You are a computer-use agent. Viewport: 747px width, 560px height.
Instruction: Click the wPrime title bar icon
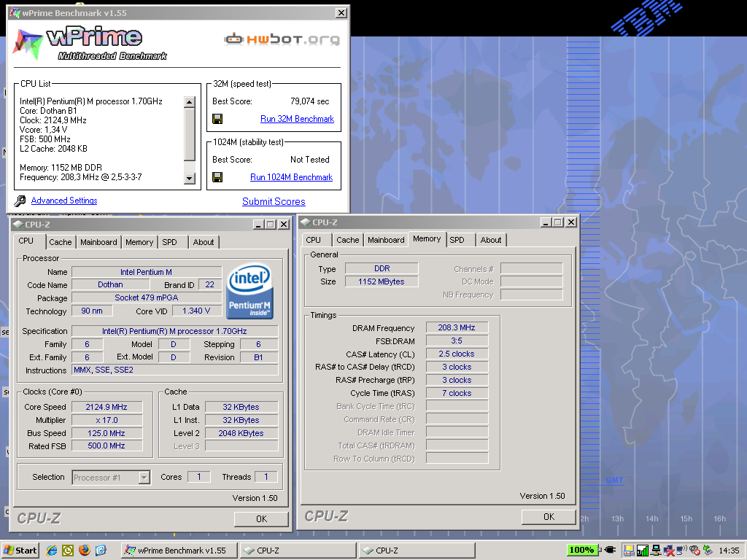15,13
